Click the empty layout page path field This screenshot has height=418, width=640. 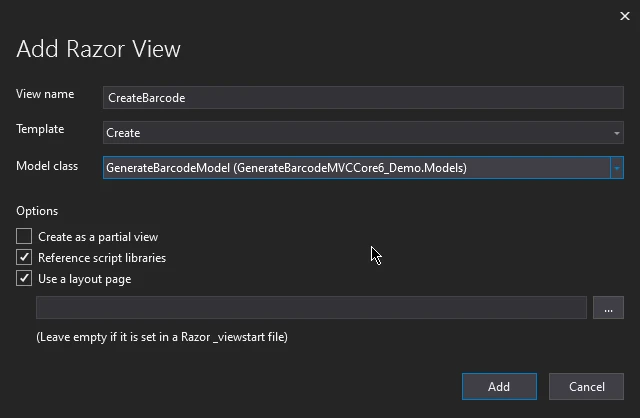311,308
